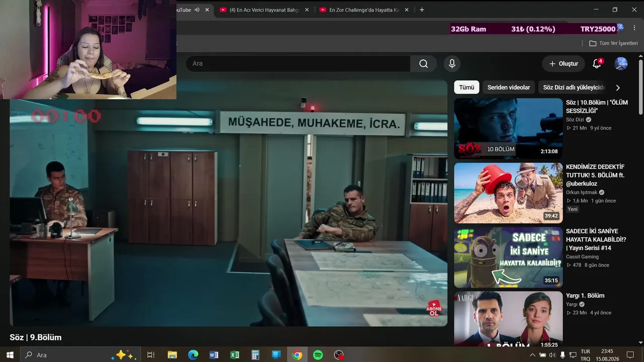Open 'Tüm Yer İşaretleri' bookmarks folder
Screen dimensions: 644x362
[614, 43]
